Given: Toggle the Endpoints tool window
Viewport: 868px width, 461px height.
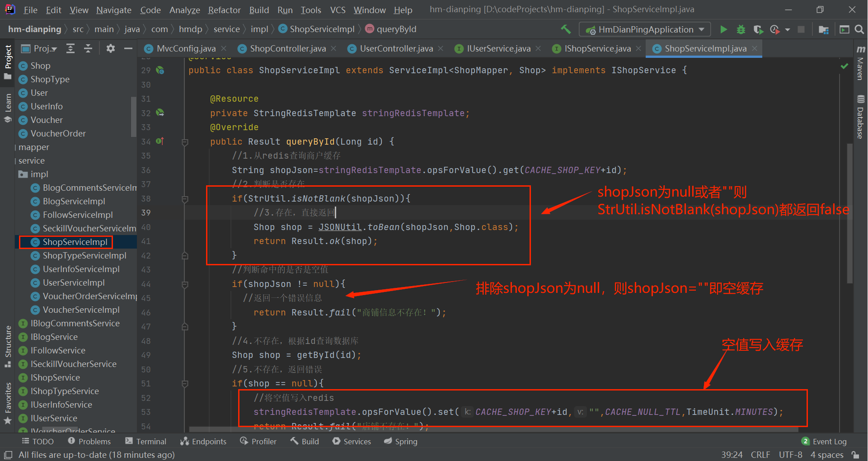Looking at the screenshot, I should point(203,441).
